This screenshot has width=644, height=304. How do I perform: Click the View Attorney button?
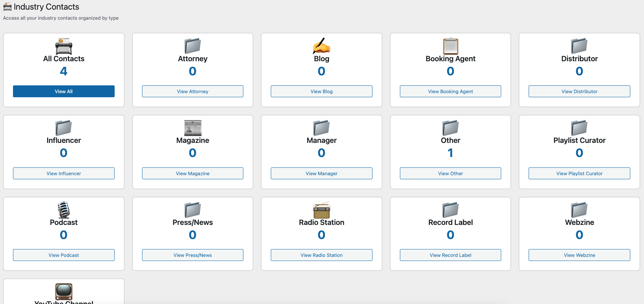coord(193,91)
